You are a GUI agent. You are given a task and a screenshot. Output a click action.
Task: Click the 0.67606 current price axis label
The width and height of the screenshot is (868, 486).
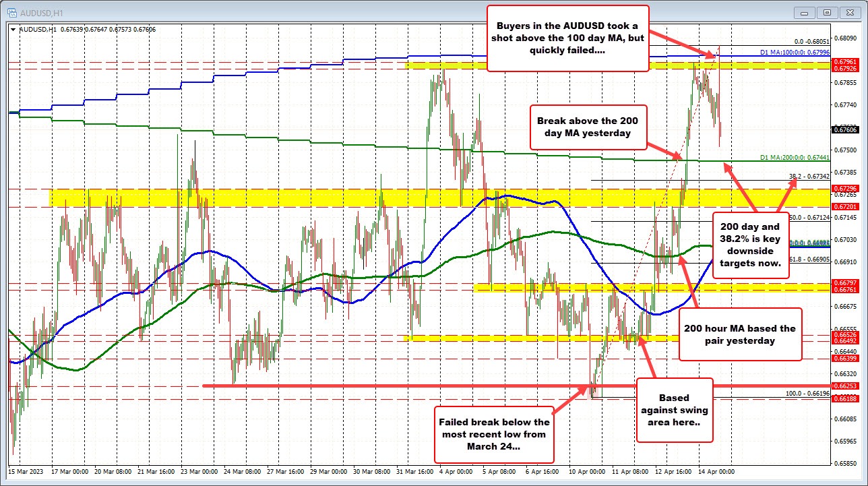844,129
